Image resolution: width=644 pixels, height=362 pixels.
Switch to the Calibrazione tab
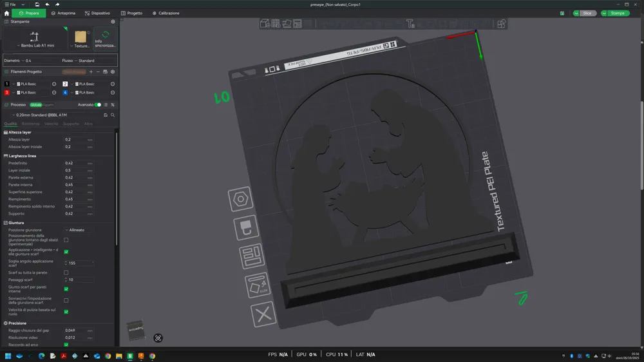tap(166, 13)
